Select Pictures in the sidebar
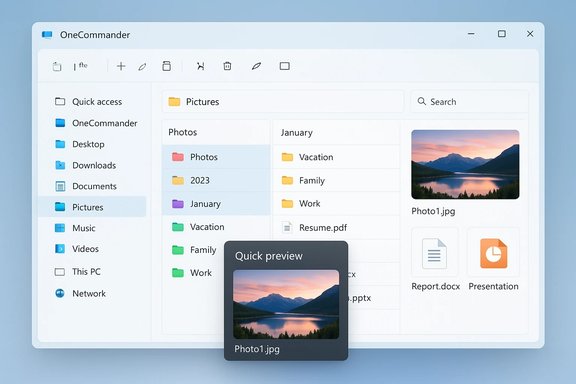576x384 pixels. tap(92, 207)
